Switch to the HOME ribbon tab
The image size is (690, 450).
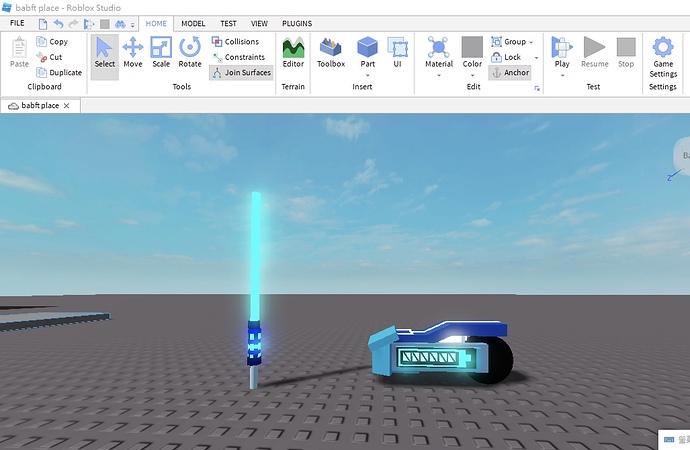point(156,24)
